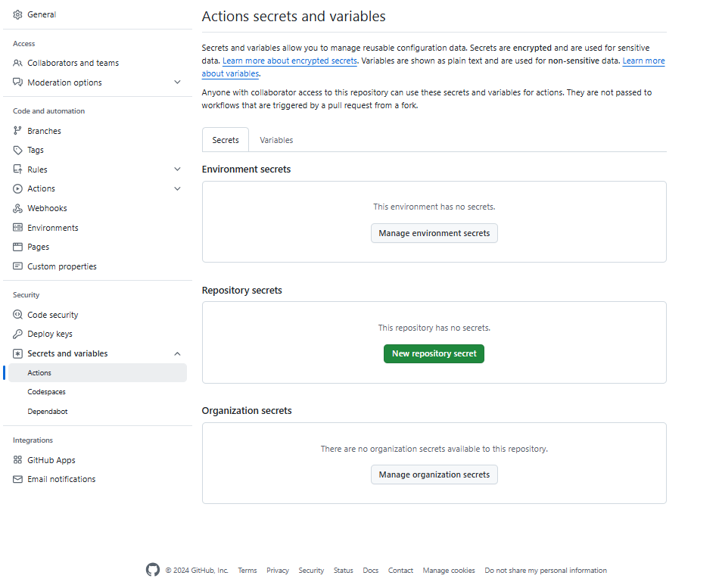Image resolution: width=719 pixels, height=588 pixels.
Task: Click Manage cookies in footer
Action: click(x=449, y=570)
